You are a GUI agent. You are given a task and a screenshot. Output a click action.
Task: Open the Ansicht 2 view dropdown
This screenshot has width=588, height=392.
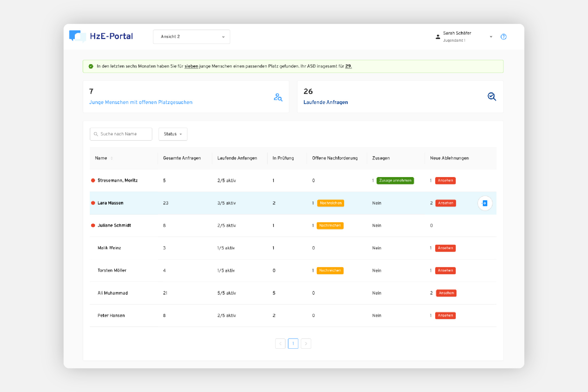tap(191, 37)
